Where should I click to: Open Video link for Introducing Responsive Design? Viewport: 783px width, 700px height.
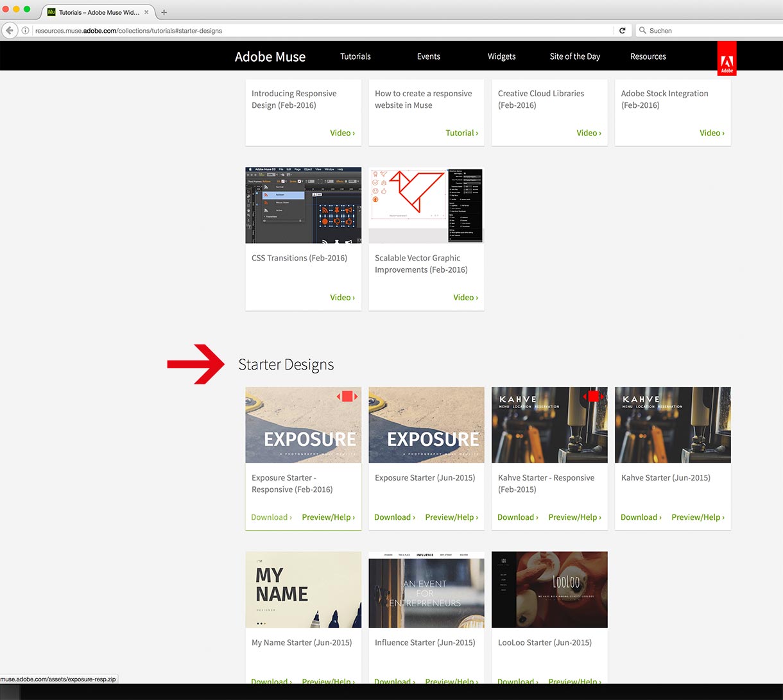[343, 133]
